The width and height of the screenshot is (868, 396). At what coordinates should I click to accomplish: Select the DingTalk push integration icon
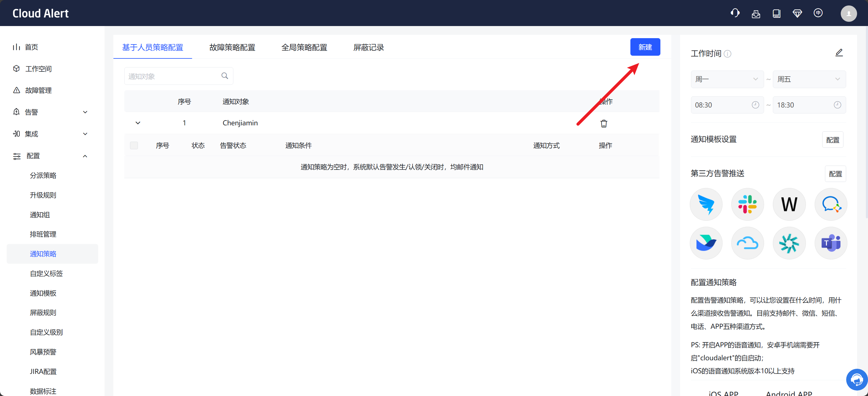tap(706, 204)
